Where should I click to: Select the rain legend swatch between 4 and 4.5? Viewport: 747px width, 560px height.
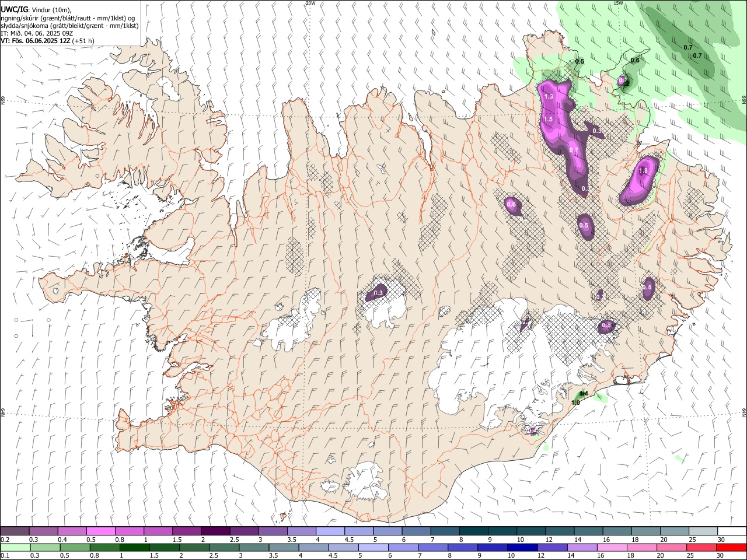click(x=313, y=548)
